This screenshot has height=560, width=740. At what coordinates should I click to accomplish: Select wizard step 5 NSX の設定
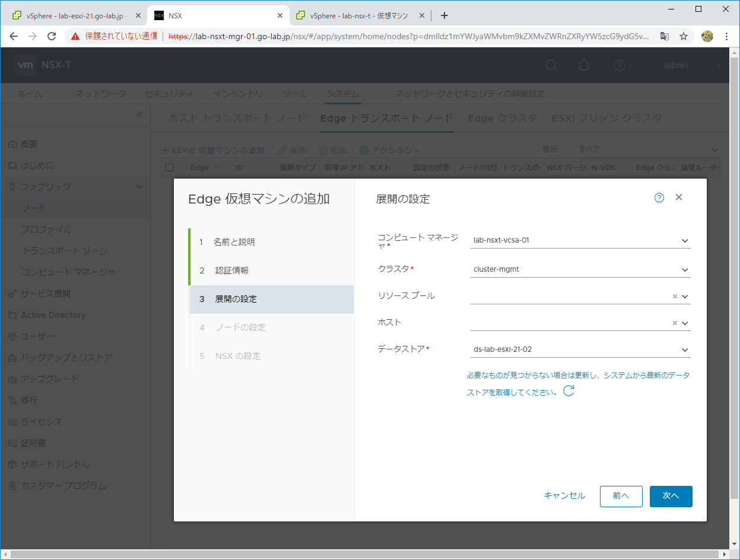[271, 356]
